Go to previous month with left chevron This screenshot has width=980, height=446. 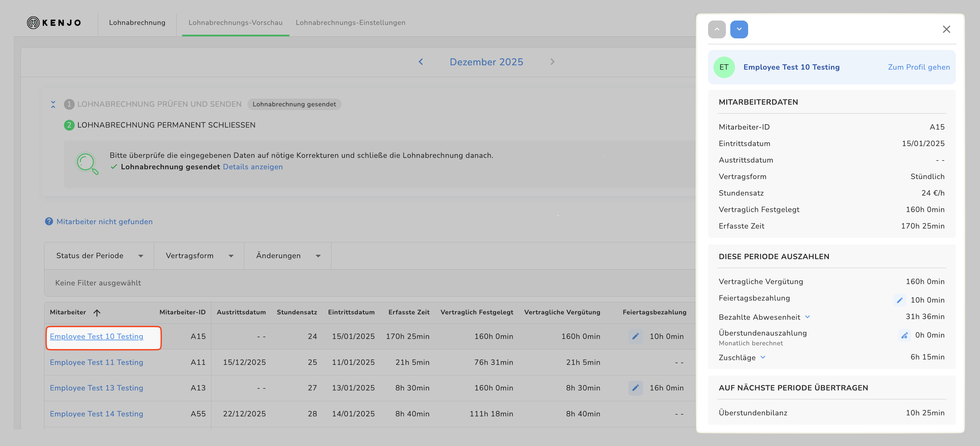(421, 62)
